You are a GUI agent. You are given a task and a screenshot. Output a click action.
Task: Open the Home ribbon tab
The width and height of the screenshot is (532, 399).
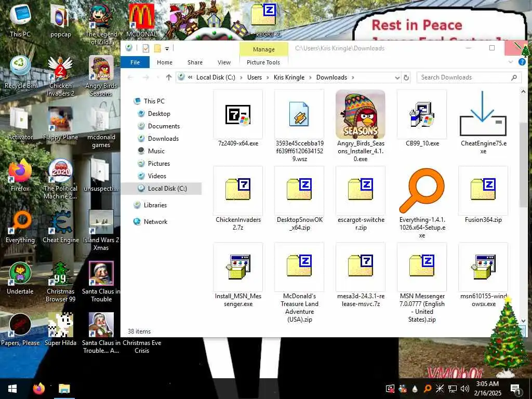(x=165, y=62)
